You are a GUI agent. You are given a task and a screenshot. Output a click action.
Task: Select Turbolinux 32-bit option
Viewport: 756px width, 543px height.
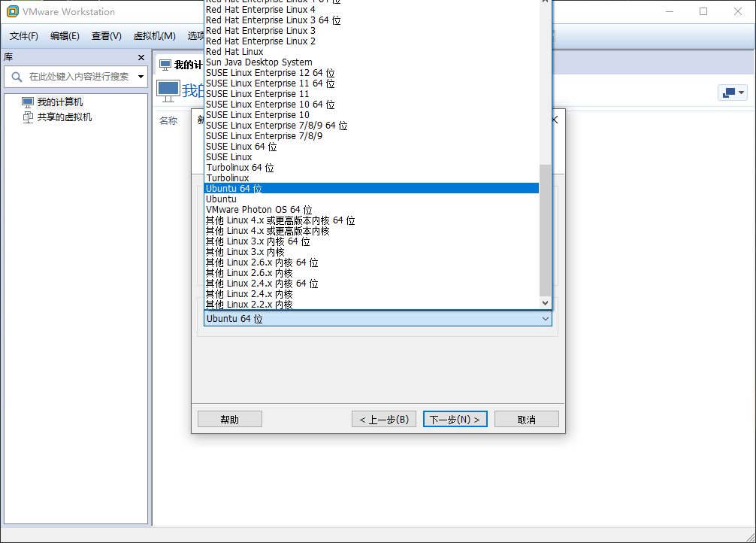372,178
